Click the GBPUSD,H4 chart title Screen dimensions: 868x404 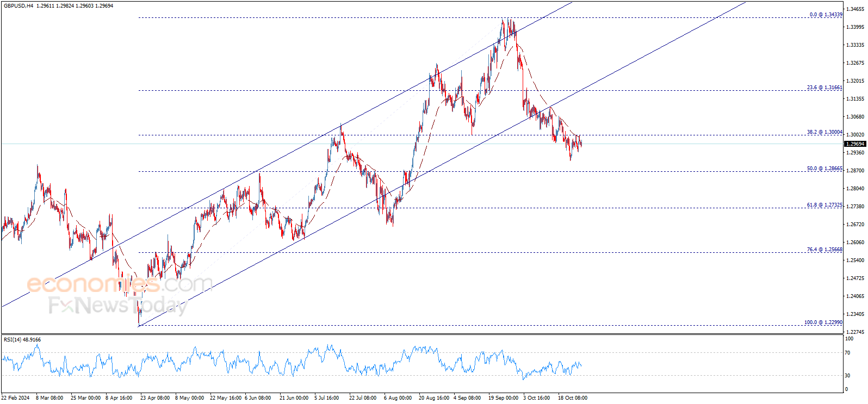tap(18, 5)
